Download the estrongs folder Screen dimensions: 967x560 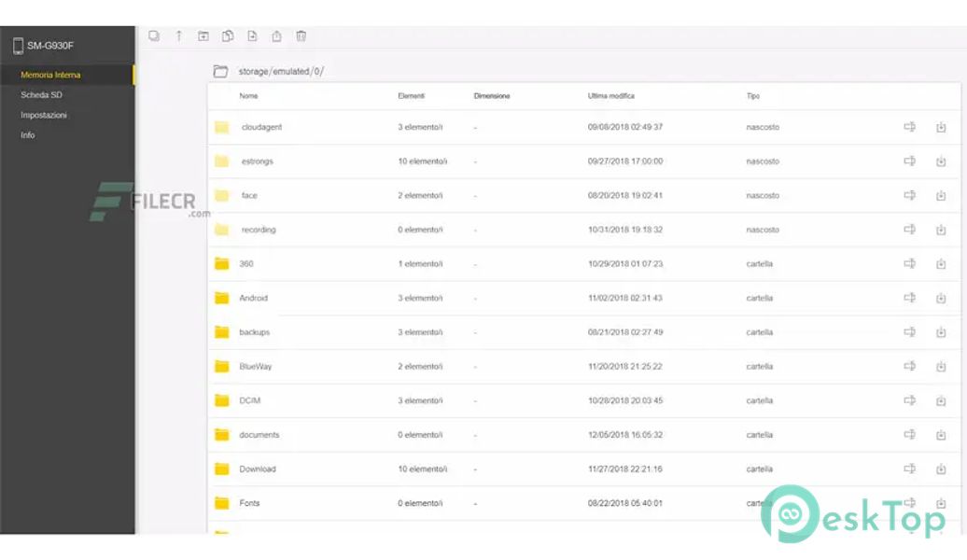click(941, 161)
